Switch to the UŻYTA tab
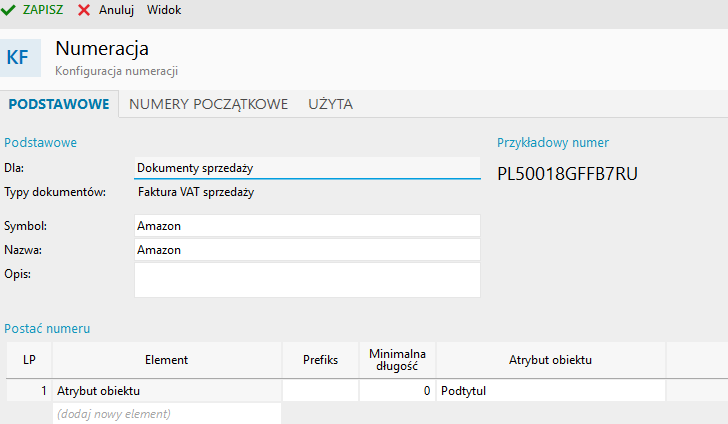Image resolution: width=728 pixels, height=424 pixels. click(330, 104)
